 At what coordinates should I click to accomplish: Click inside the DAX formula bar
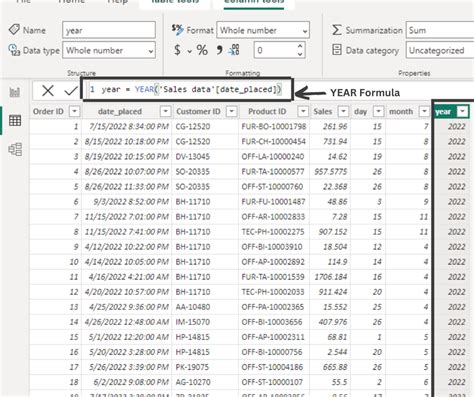pyautogui.click(x=187, y=89)
